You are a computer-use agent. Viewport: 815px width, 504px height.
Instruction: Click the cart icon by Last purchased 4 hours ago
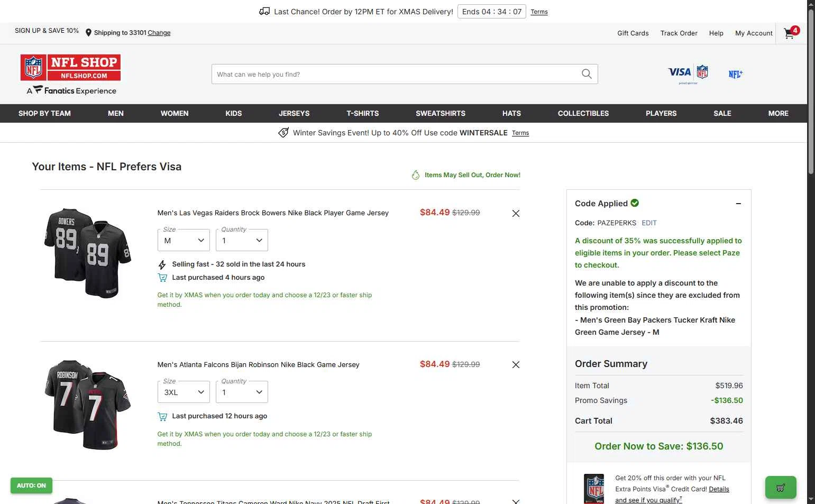[x=162, y=278]
